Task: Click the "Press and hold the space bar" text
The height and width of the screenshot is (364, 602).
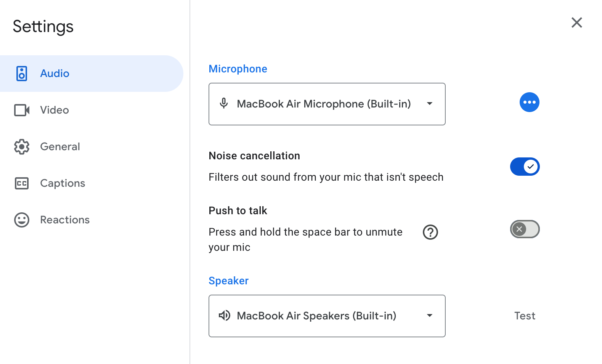Action: 305,239
